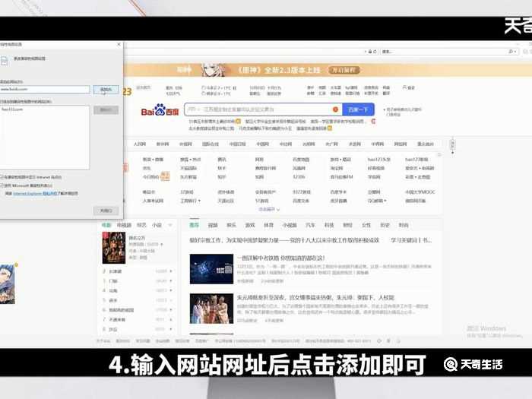Open the hao123头条 link
The image size is (532, 399).
coord(379,160)
